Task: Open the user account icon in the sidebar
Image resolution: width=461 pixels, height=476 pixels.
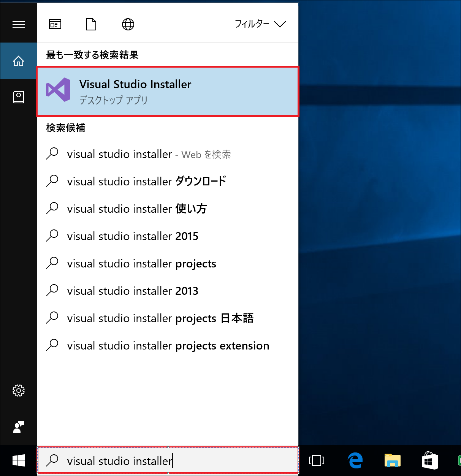Action: pyautogui.click(x=18, y=427)
